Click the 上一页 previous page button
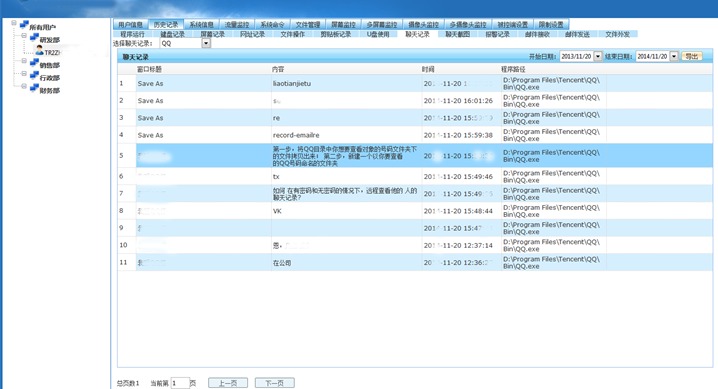The width and height of the screenshot is (718, 389). [x=228, y=383]
